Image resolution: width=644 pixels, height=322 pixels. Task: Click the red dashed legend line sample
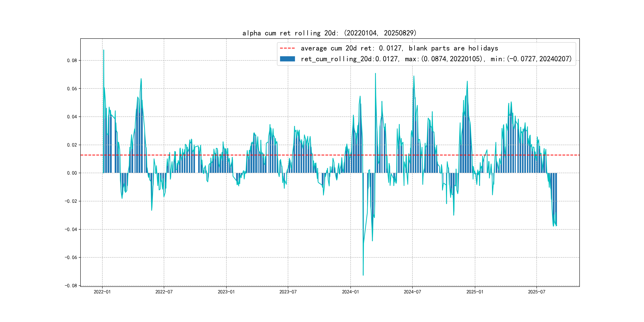287,48
